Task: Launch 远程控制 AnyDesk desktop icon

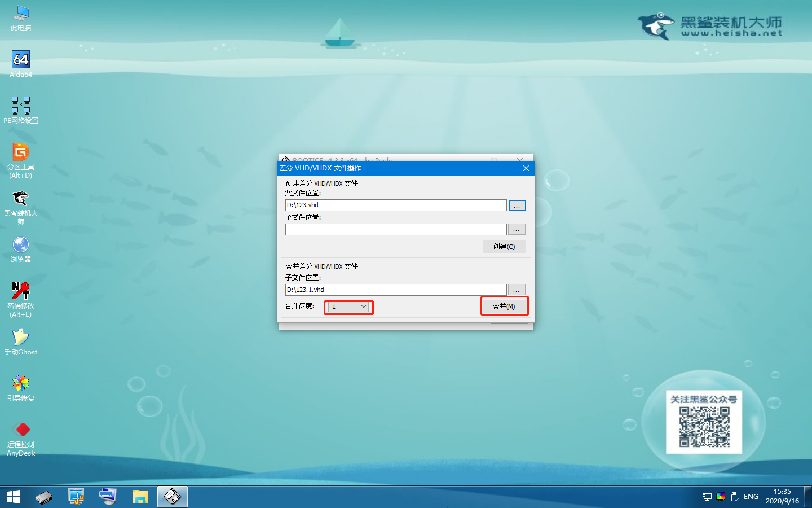Action: pos(21,439)
